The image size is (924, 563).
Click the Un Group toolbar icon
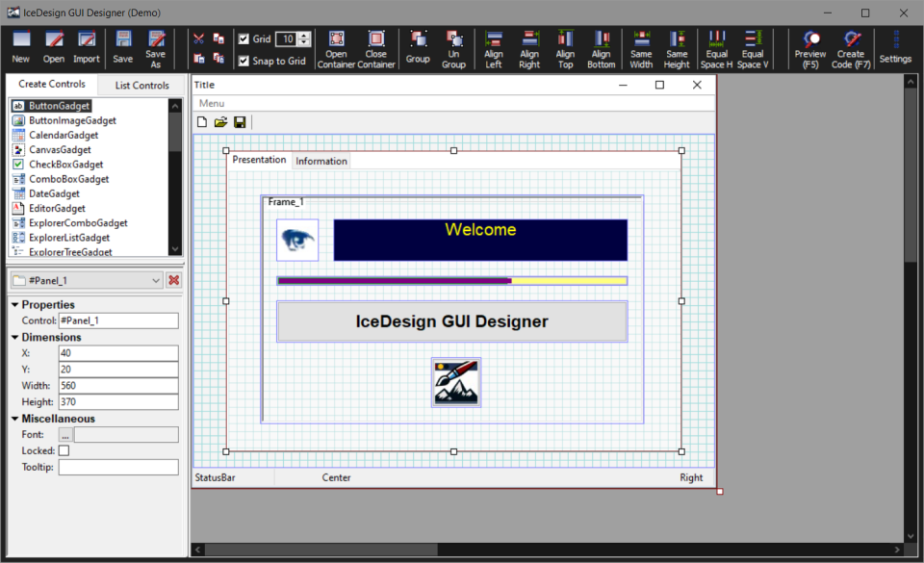click(x=453, y=49)
